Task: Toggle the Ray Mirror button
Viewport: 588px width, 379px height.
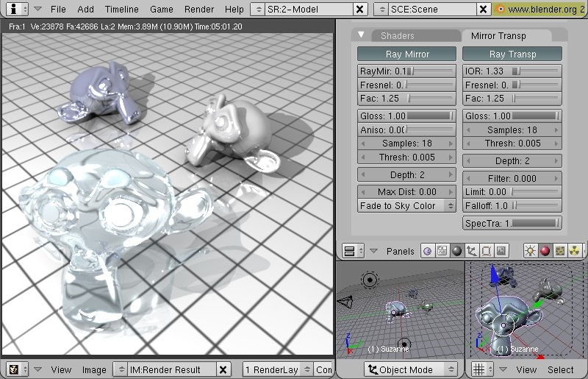Action: point(407,54)
